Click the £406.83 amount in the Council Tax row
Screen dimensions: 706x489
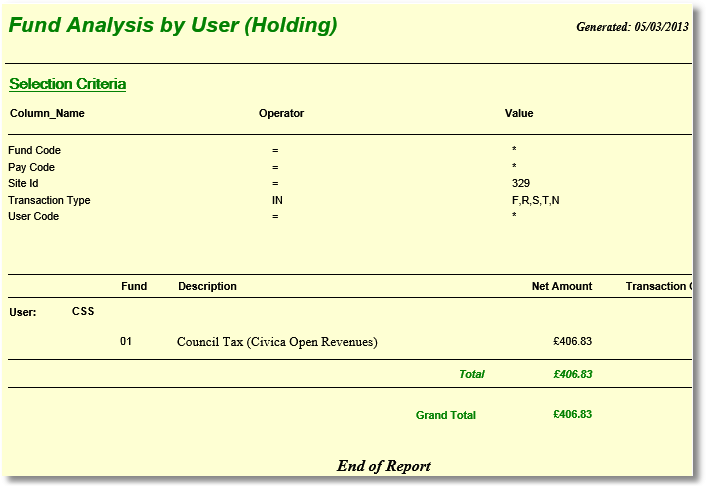[573, 341]
